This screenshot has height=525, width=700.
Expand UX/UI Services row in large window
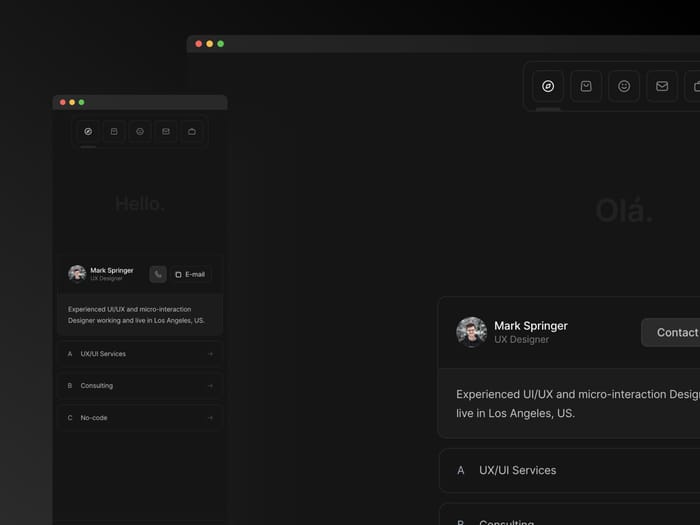[570, 470]
